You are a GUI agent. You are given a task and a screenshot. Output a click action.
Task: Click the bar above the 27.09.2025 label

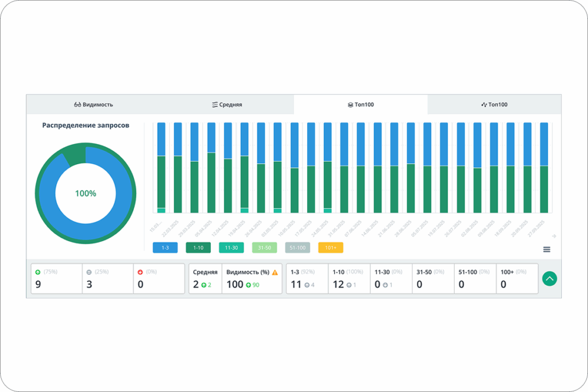(544, 168)
